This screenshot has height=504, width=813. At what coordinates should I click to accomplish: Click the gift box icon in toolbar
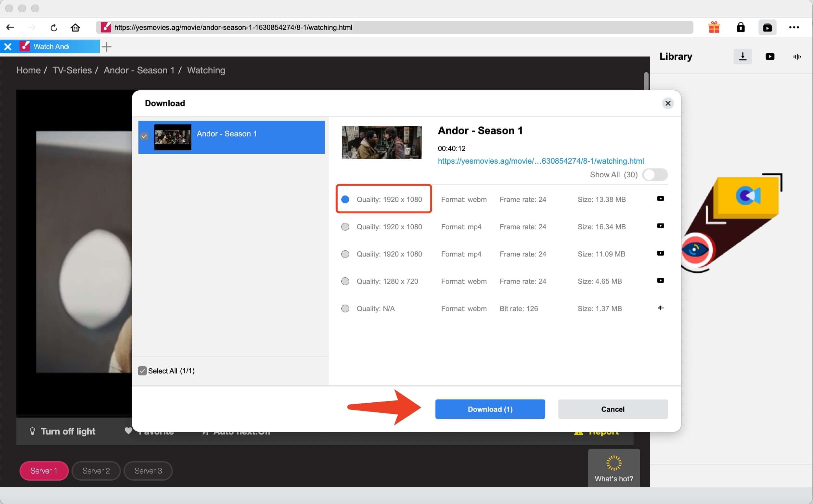[714, 27]
